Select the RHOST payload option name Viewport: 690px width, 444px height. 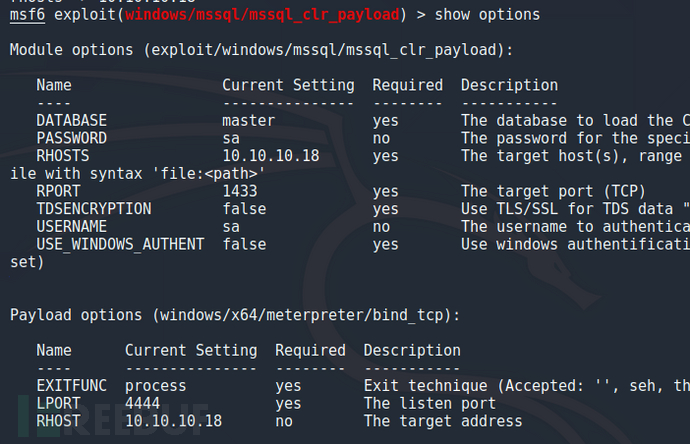(58, 421)
